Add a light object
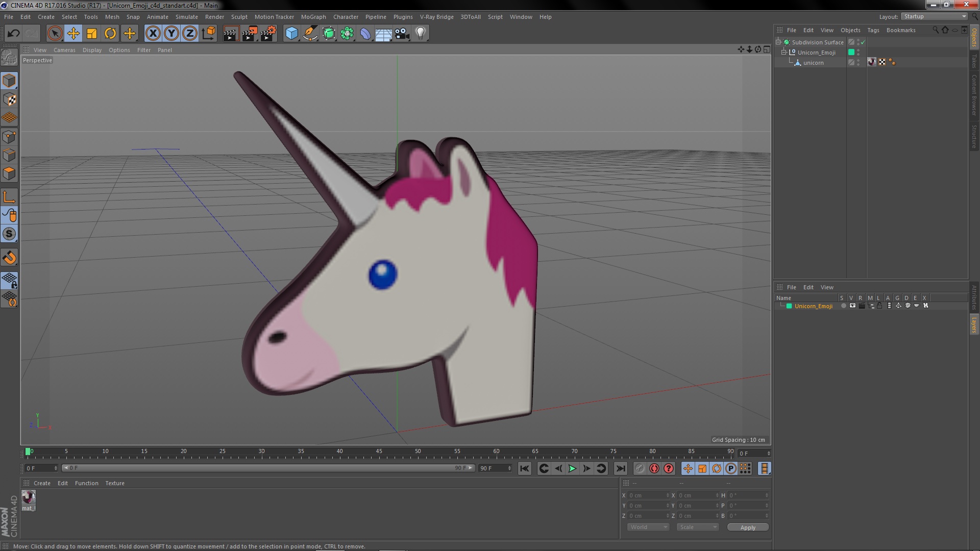This screenshot has height=551, width=980. 421,34
